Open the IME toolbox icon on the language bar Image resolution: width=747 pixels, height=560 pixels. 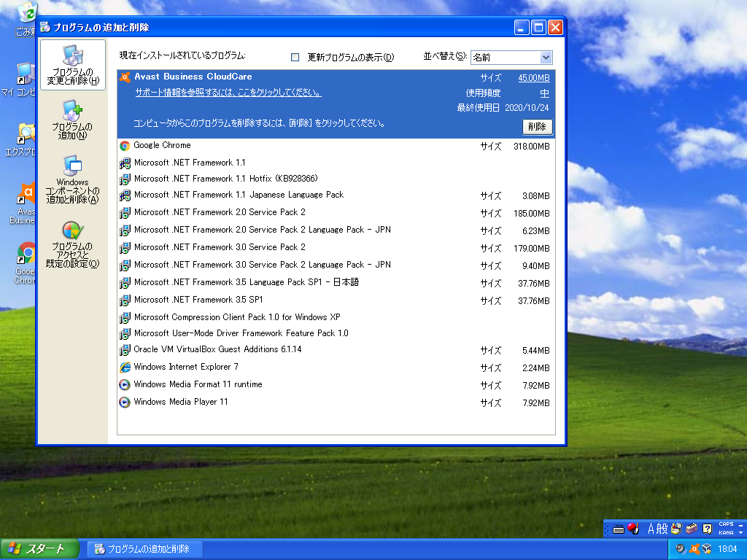[x=692, y=529]
